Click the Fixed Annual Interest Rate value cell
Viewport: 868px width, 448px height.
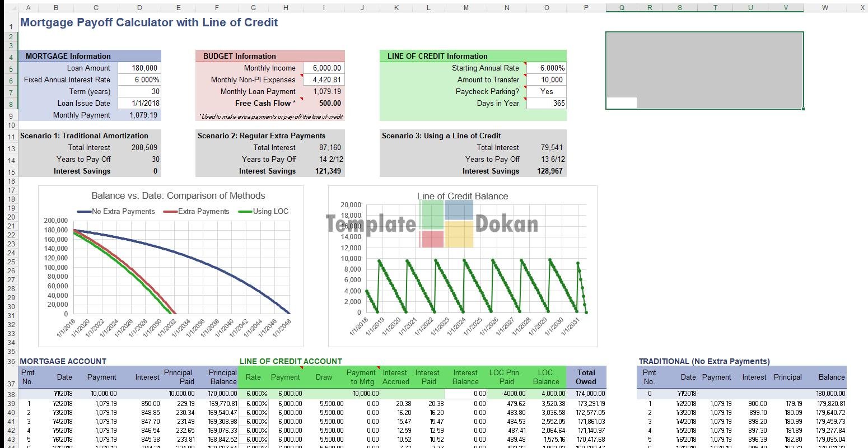[139, 80]
